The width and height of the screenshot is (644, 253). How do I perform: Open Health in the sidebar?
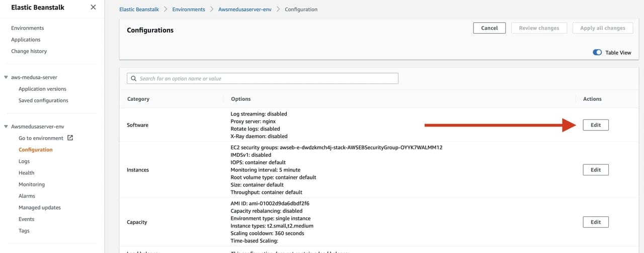26,173
